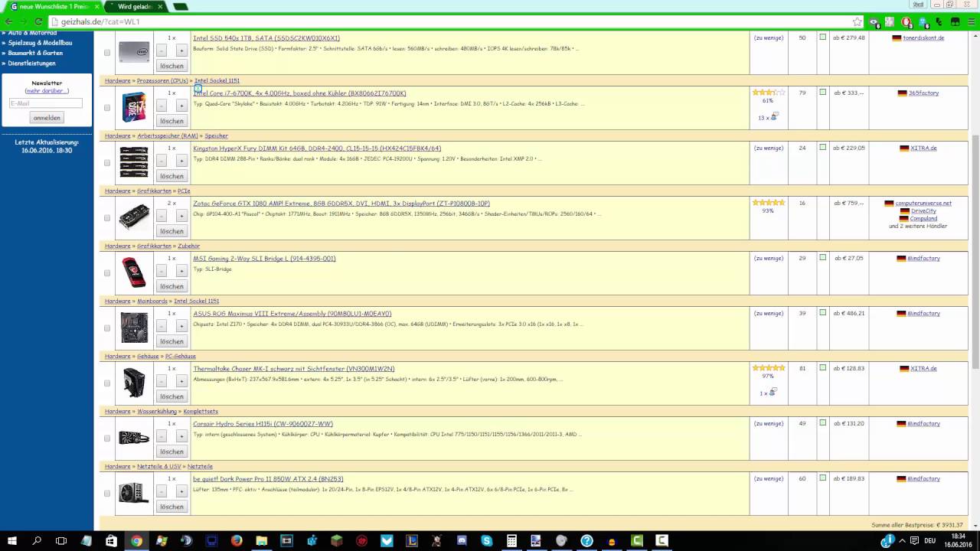Click the Zotac GTX 1080 product image

(134, 217)
